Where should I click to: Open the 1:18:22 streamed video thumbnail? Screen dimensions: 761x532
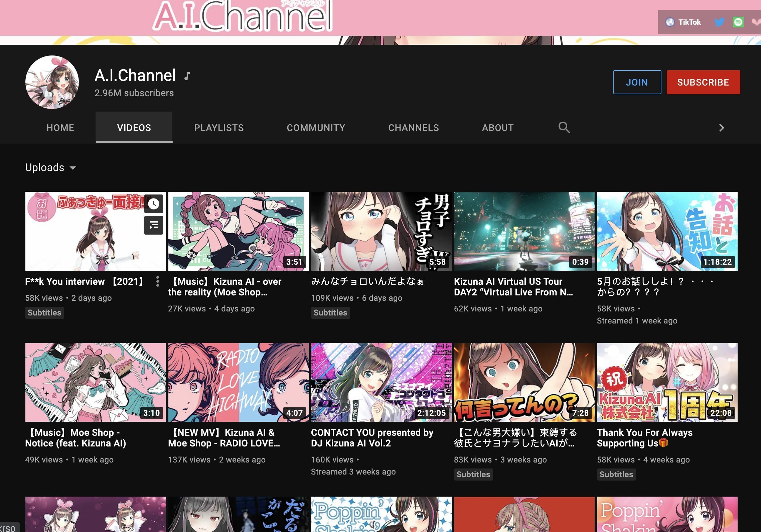[x=667, y=231]
